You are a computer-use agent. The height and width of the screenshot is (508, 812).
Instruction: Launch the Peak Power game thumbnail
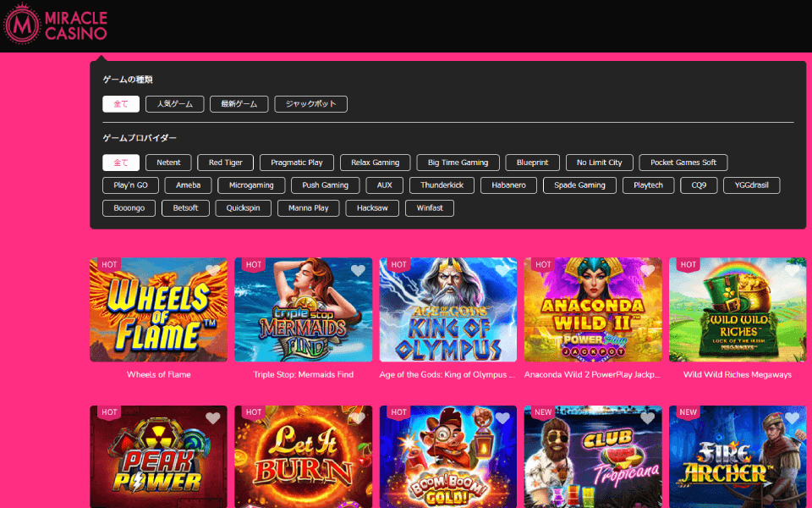point(158,456)
